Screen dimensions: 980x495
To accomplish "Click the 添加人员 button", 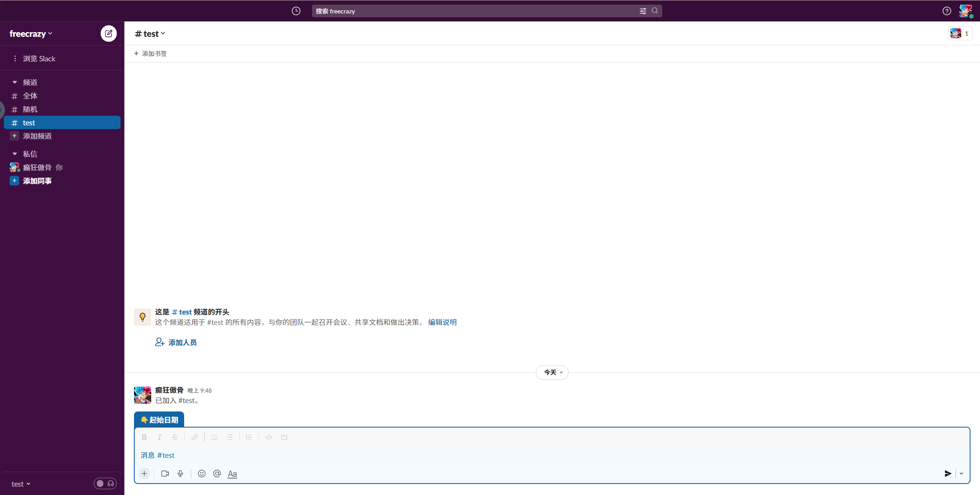I will tap(176, 343).
